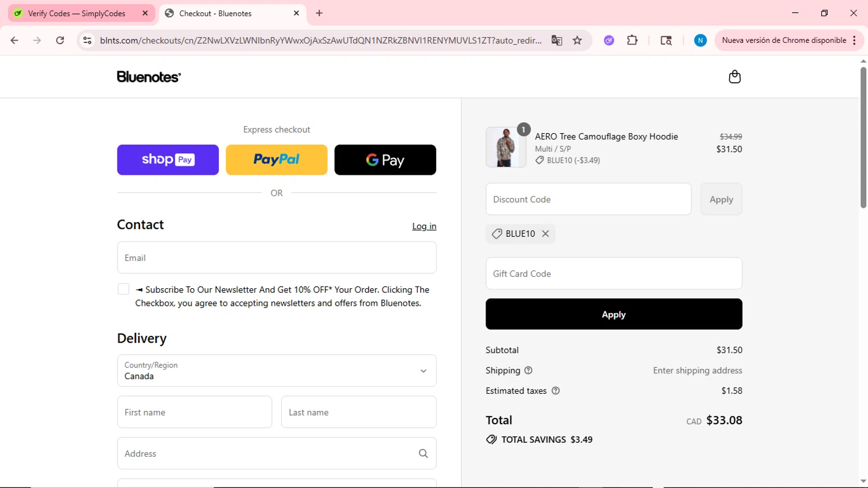Click the grey discount code Apply button
This screenshot has height=488, width=868.
(721, 199)
